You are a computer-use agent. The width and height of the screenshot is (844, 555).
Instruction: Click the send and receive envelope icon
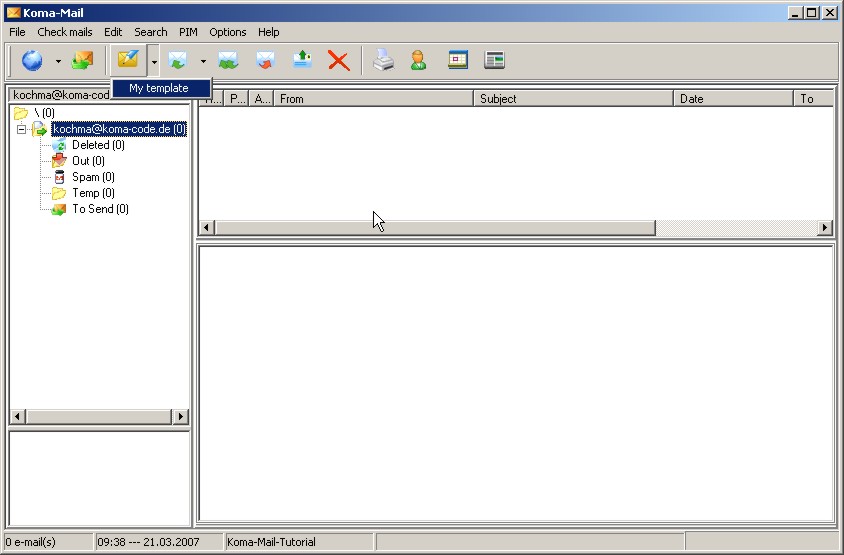pyautogui.click(x=82, y=60)
